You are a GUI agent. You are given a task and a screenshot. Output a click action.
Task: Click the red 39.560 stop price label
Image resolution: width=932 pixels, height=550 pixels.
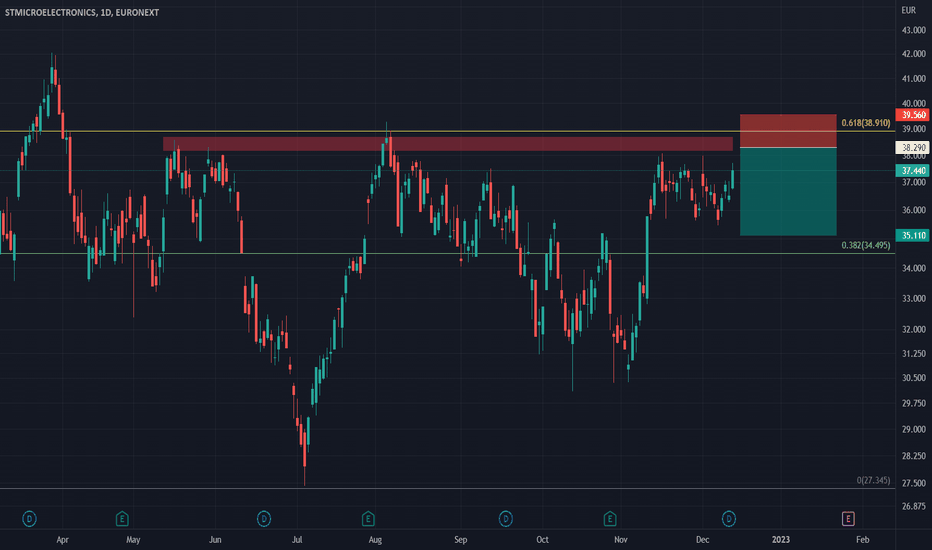[x=913, y=115]
